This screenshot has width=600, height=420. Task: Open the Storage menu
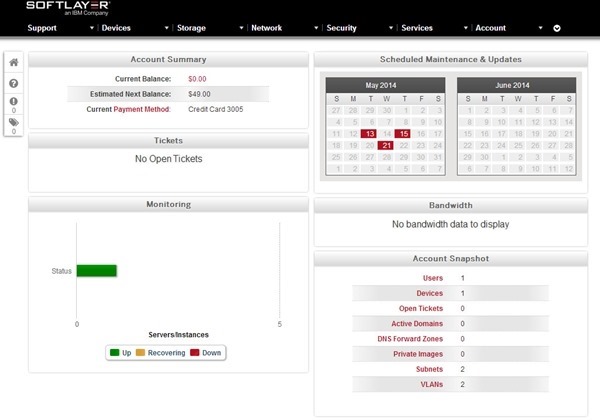pyautogui.click(x=191, y=28)
